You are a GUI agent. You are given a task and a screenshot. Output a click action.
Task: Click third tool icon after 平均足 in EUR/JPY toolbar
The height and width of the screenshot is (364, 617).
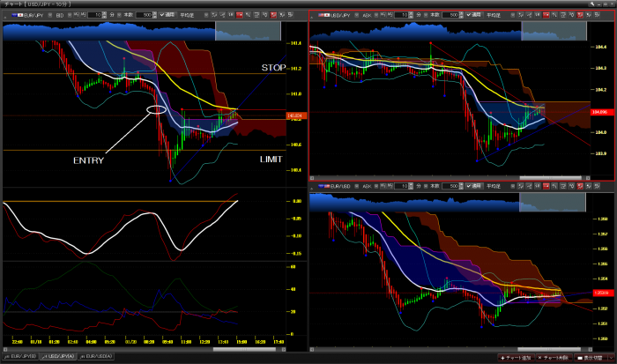click(x=231, y=15)
